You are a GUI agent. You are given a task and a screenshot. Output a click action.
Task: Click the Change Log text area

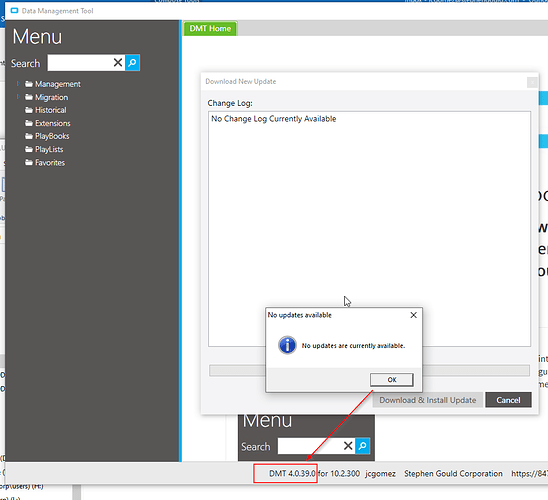click(369, 229)
